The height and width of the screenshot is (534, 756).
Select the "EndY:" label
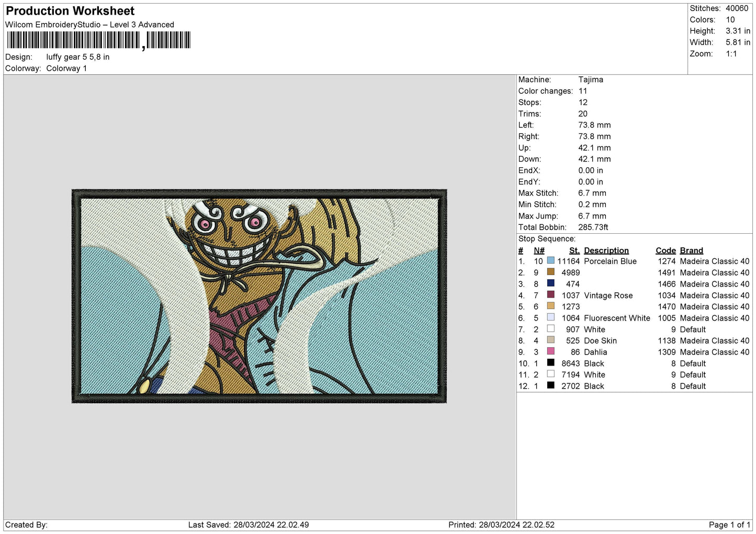tap(529, 182)
